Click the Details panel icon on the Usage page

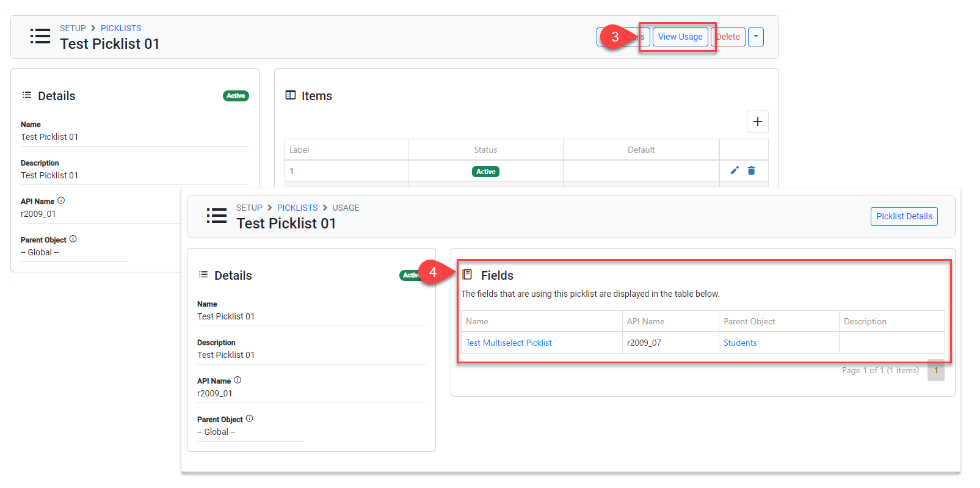(x=203, y=274)
